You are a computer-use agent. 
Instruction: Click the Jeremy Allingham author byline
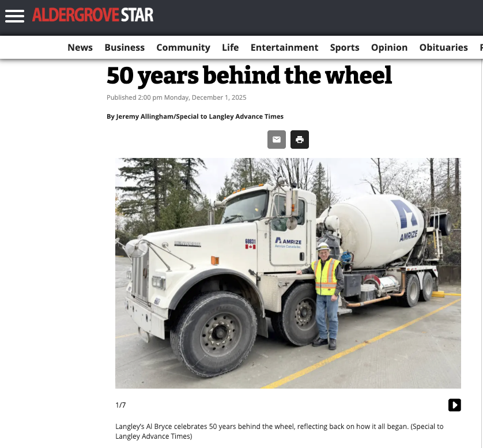[195, 116]
